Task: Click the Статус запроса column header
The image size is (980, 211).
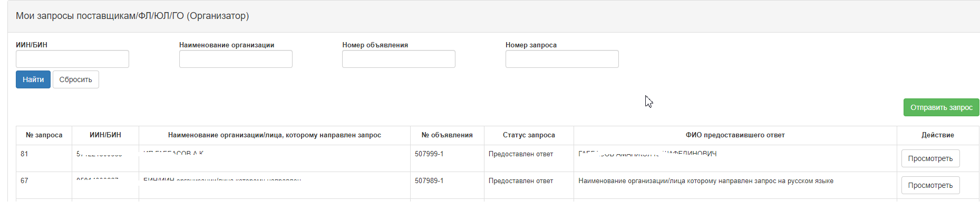Action: point(529,135)
